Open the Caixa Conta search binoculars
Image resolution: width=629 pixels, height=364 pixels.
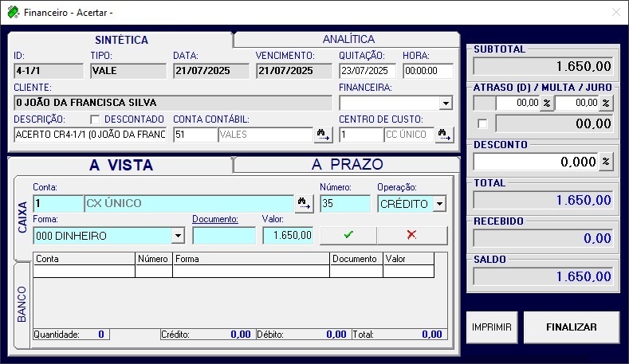pyautogui.click(x=305, y=204)
